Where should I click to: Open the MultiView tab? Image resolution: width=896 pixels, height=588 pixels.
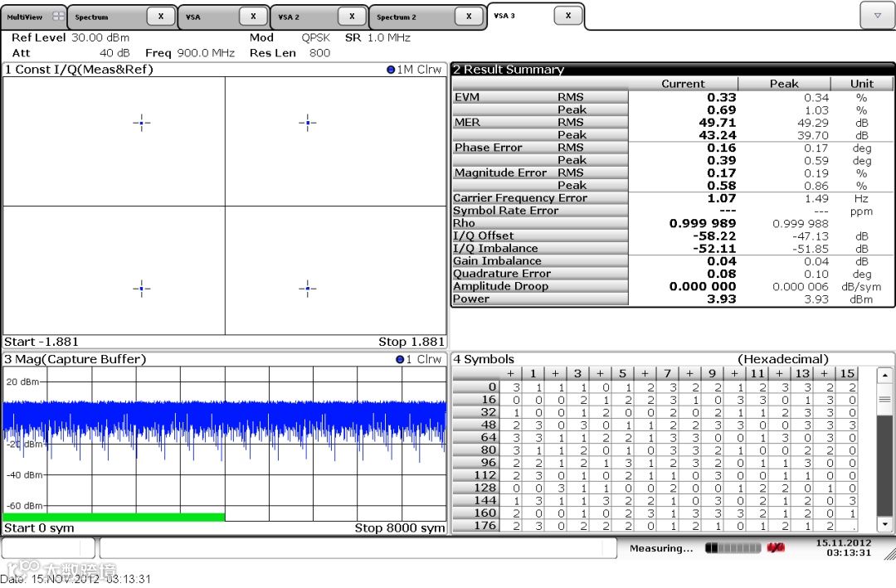pyautogui.click(x=33, y=17)
